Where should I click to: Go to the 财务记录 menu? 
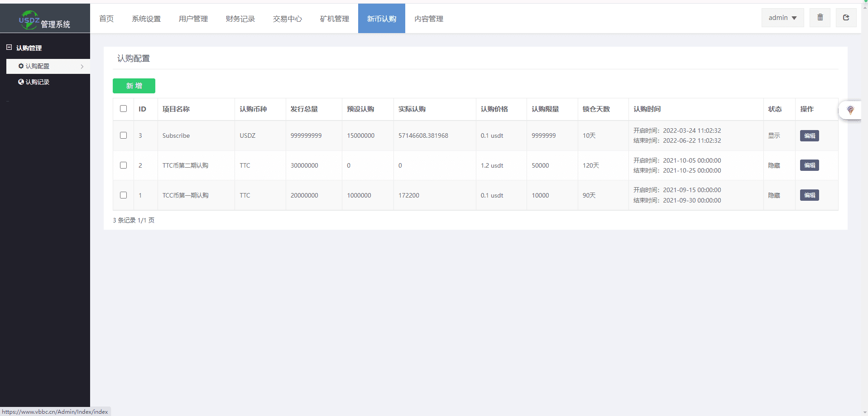coord(240,19)
